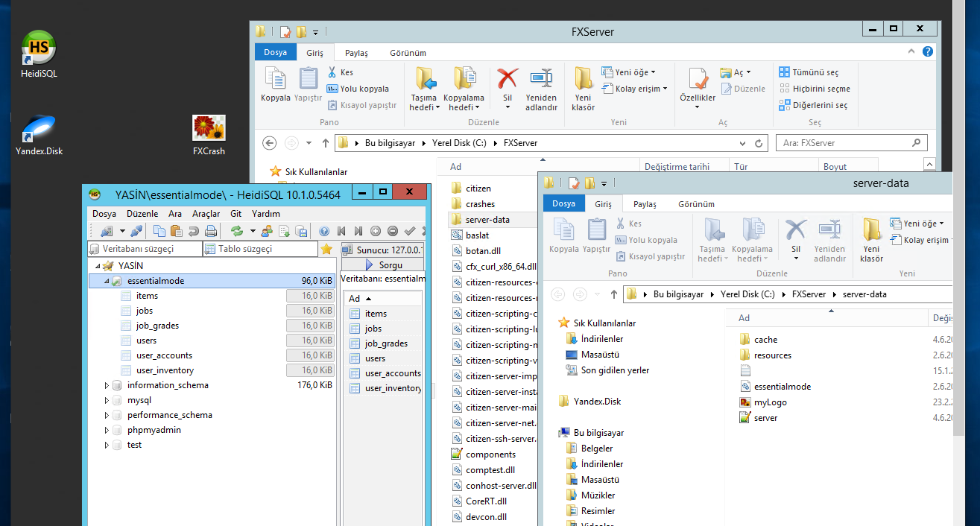
Task: Click Tümünü seç in FXServer ribbon
Action: (x=815, y=72)
